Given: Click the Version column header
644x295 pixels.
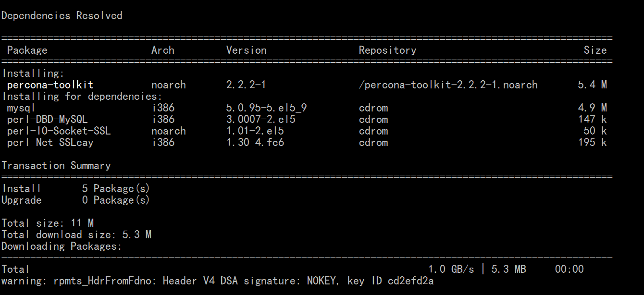Looking at the screenshot, I should tap(246, 50).
